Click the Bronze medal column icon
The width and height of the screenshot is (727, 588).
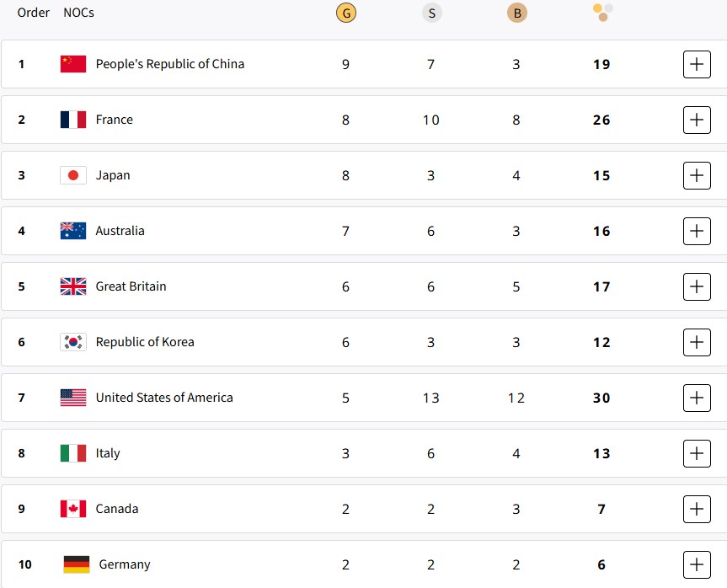pos(517,13)
